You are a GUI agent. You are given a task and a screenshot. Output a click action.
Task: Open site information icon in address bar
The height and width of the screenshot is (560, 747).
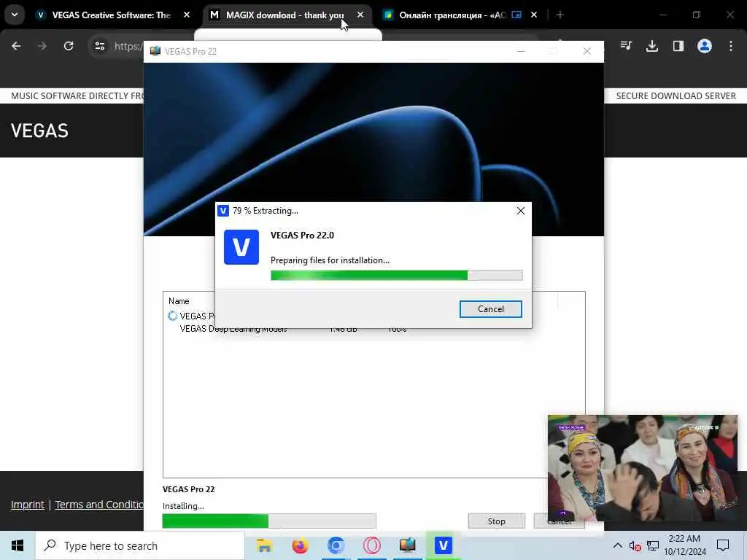(99, 46)
